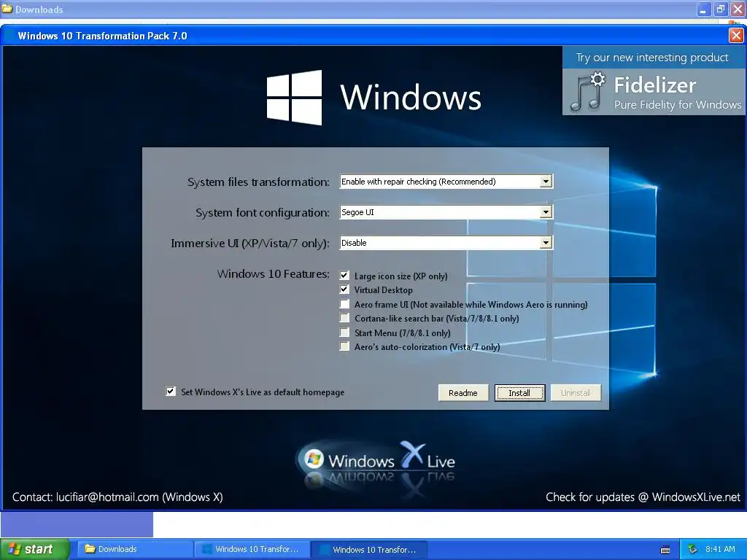747x560 pixels.
Task: Click the Windows 10 Features label
Action: [x=273, y=274]
